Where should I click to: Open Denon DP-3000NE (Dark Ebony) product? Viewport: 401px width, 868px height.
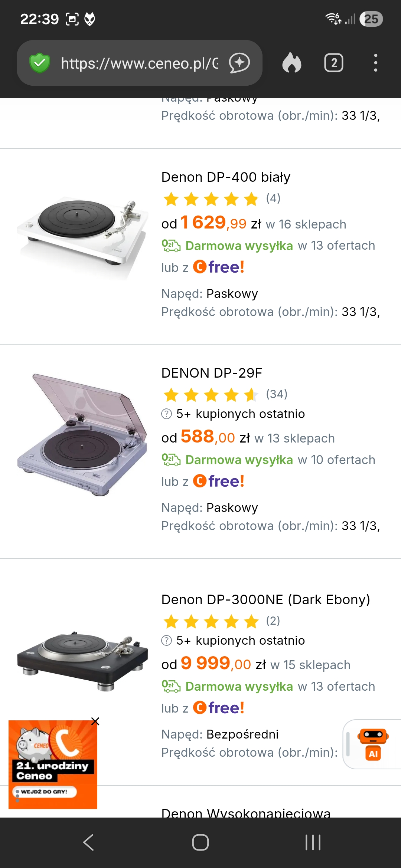tap(265, 600)
